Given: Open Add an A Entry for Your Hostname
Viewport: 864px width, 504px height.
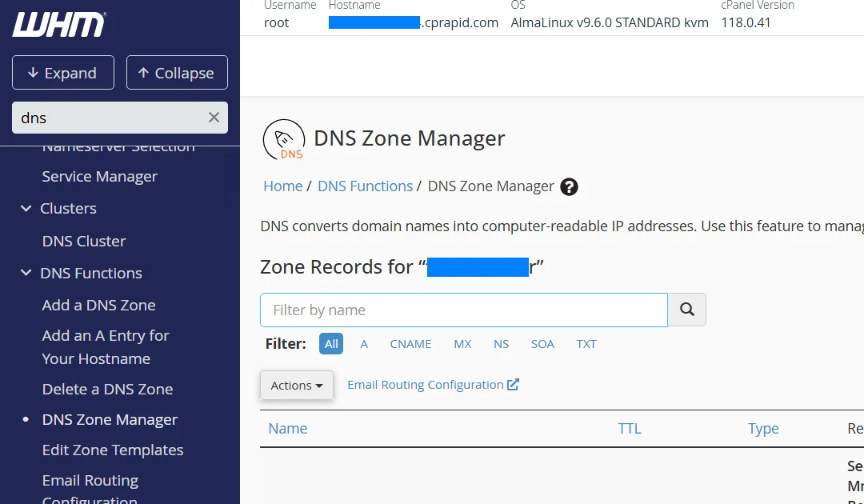Looking at the screenshot, I should (106, 347).
